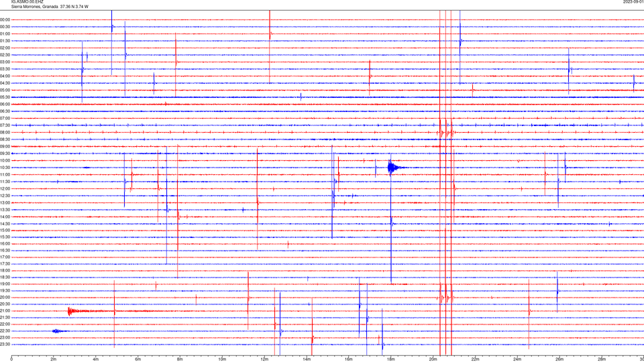The height and width of the screenshot is (362, 644).
Task: Pick the 07:30 row label
Action: [x=5, y=125]
